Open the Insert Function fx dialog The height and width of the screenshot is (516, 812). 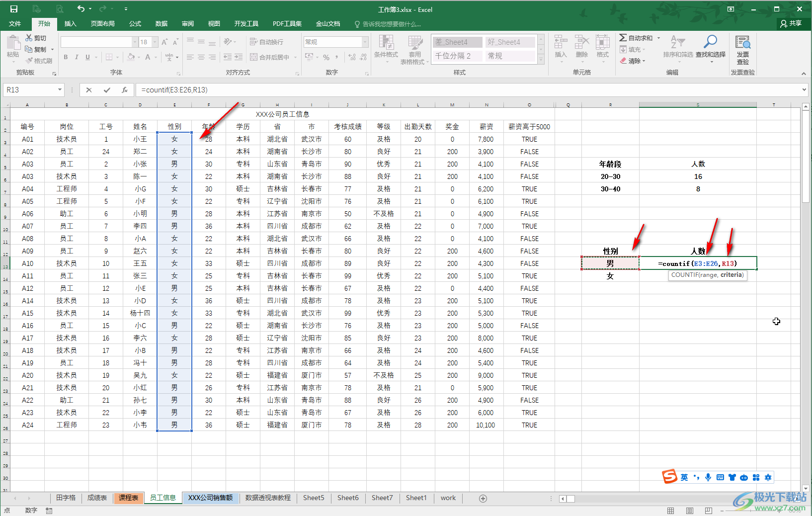click(125, 90)
